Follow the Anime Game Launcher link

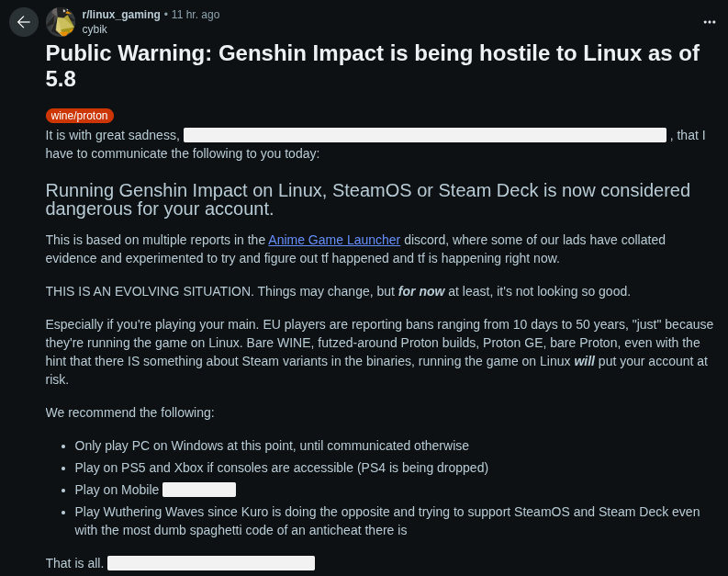pos(334,240)
